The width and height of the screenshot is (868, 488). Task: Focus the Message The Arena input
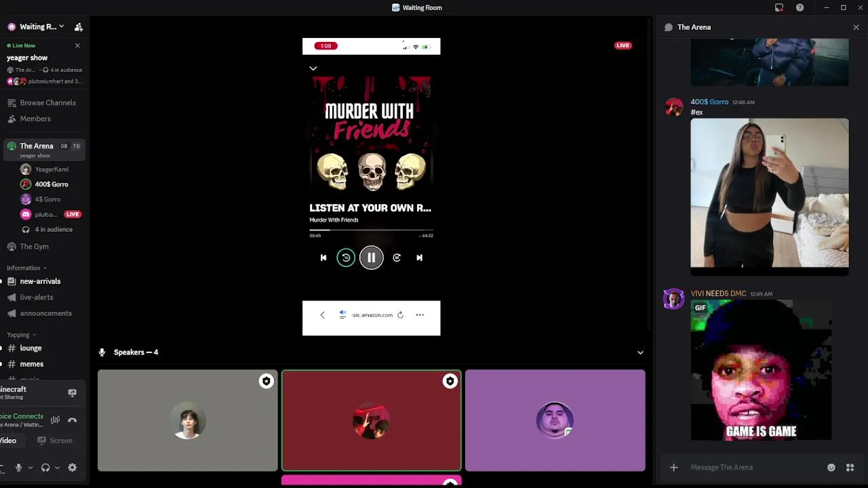pyautogui.click(x=753, y=468)
